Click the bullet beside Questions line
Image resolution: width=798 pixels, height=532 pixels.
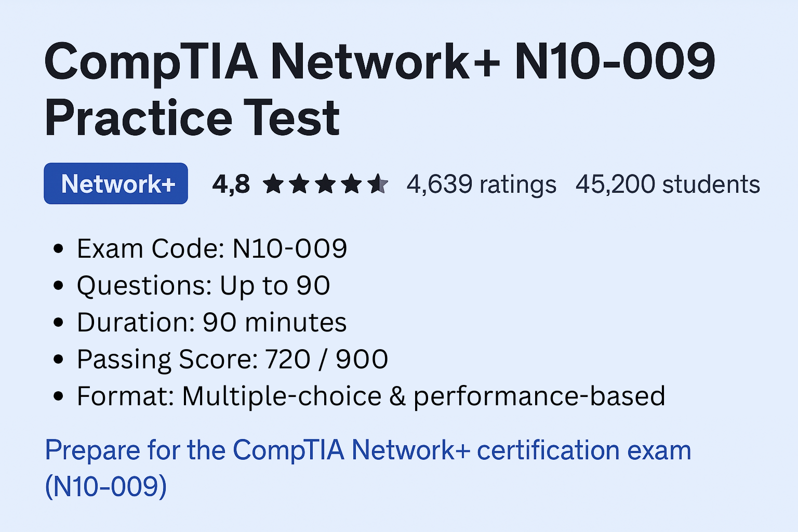click(x=59, y=286)
